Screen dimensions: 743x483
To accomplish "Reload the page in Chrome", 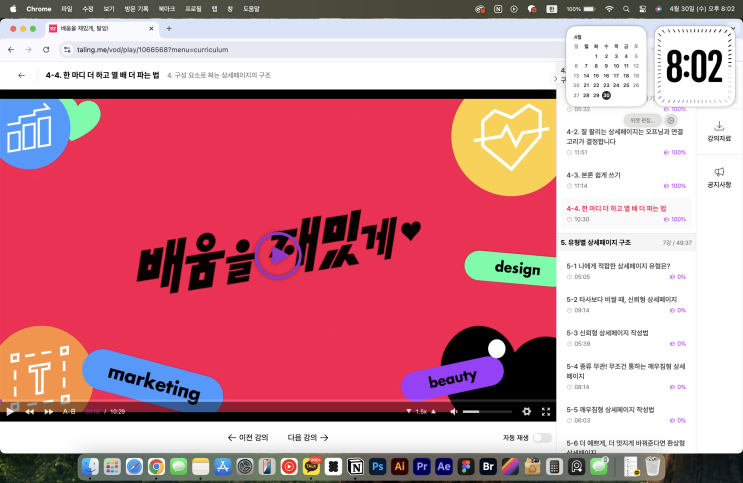I will [x=46, y=49].
